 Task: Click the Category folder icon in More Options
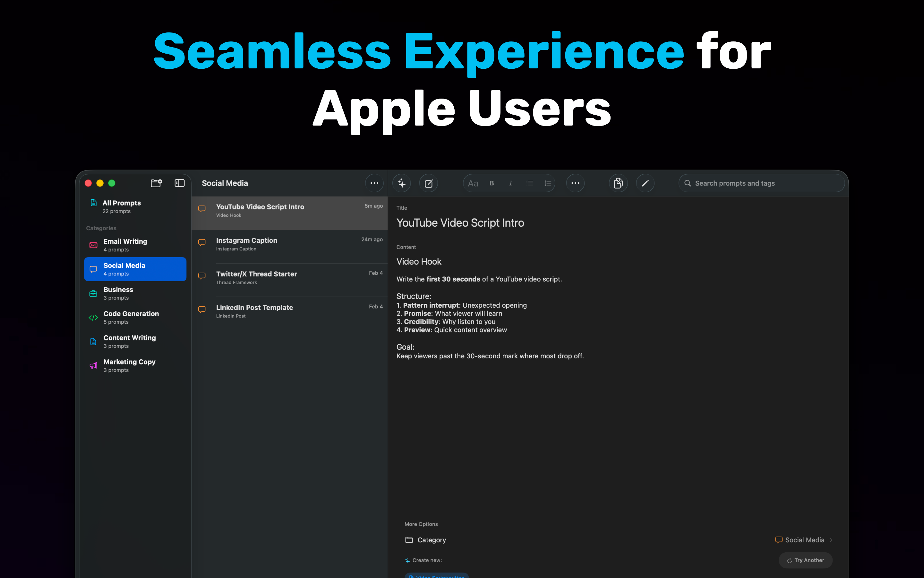tap(409, 540)
